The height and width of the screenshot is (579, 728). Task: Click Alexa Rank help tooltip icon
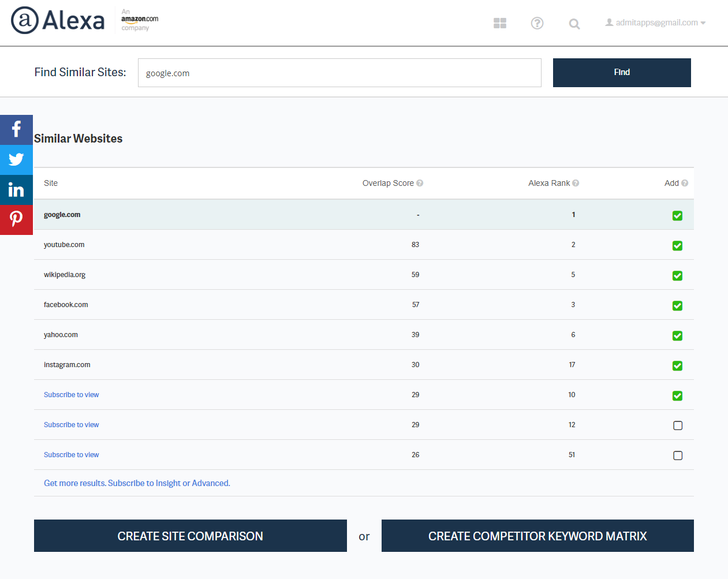click(576, 183)
